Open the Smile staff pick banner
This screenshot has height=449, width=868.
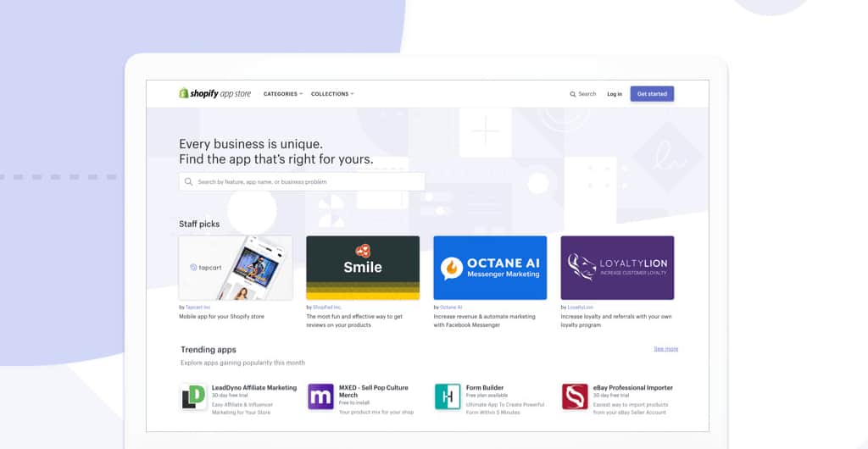[x=363, y=268]
